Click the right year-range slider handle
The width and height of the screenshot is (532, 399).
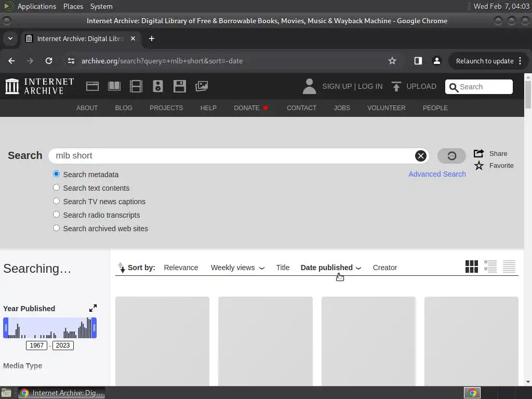click(95, 328)
